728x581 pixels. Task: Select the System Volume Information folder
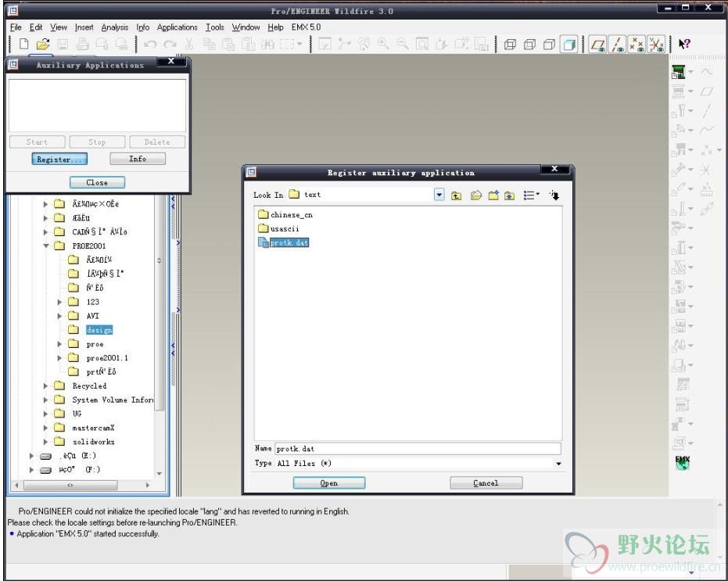click(113, 400)
